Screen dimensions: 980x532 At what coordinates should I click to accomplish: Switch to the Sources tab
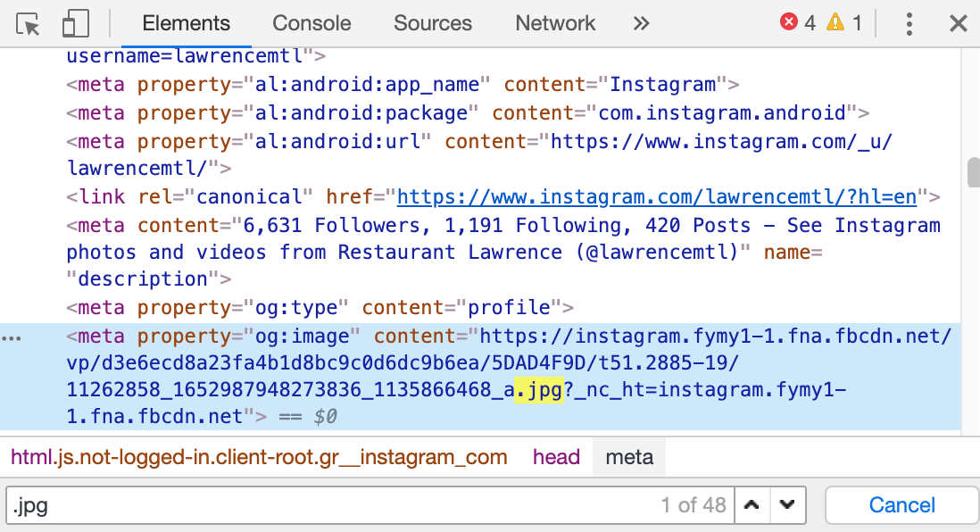tap(433, 23)
